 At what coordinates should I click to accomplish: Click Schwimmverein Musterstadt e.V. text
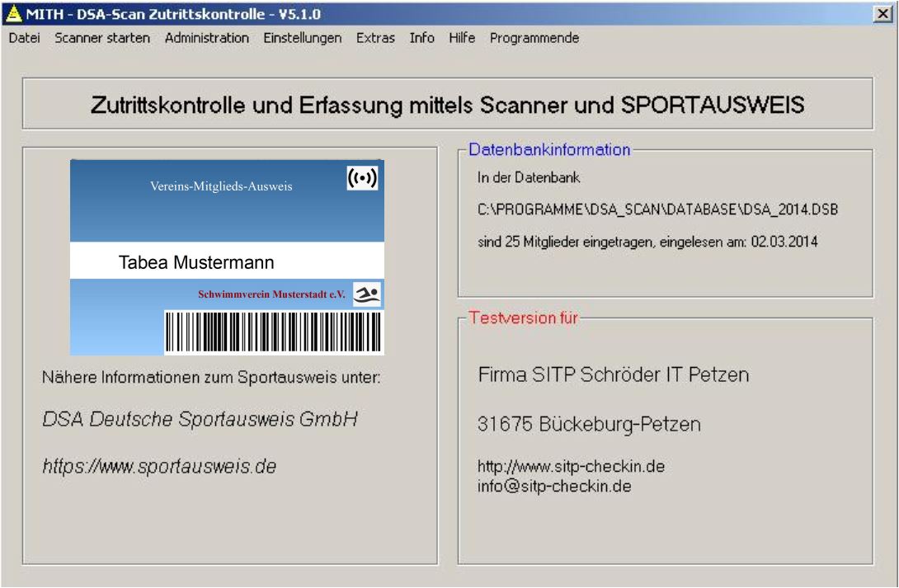(272, 294)
